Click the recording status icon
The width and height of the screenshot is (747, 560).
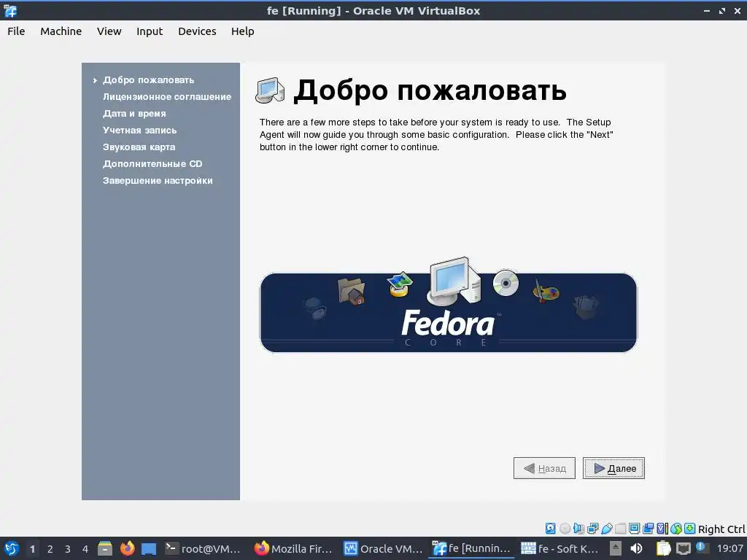(648, 528)
